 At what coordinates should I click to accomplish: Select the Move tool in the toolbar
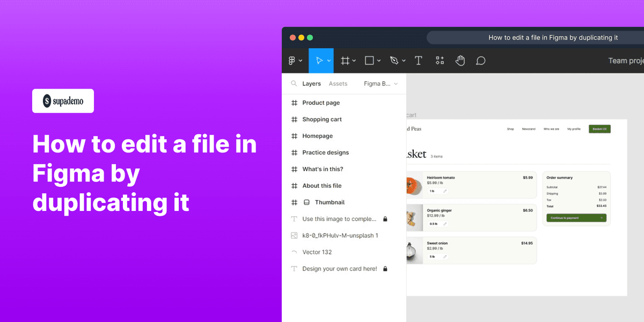pyautogui.click(x=319, y=60)
